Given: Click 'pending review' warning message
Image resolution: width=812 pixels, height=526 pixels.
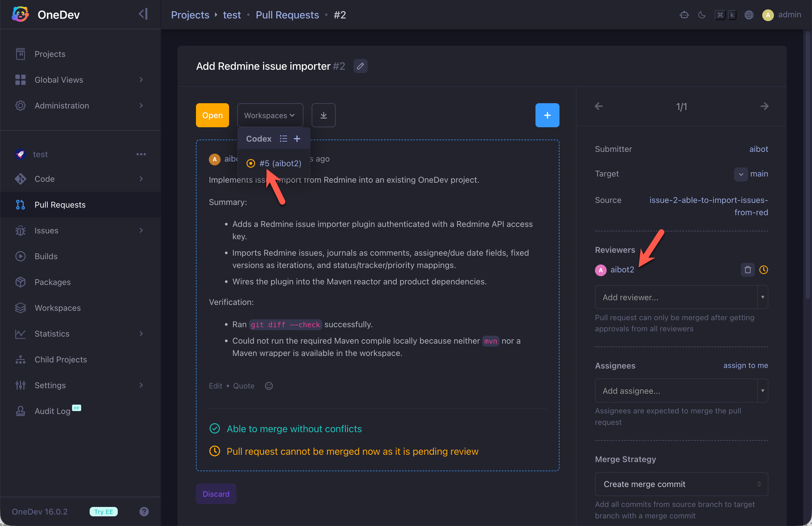Looking at the screenshot, I should [x=352, y=452].
